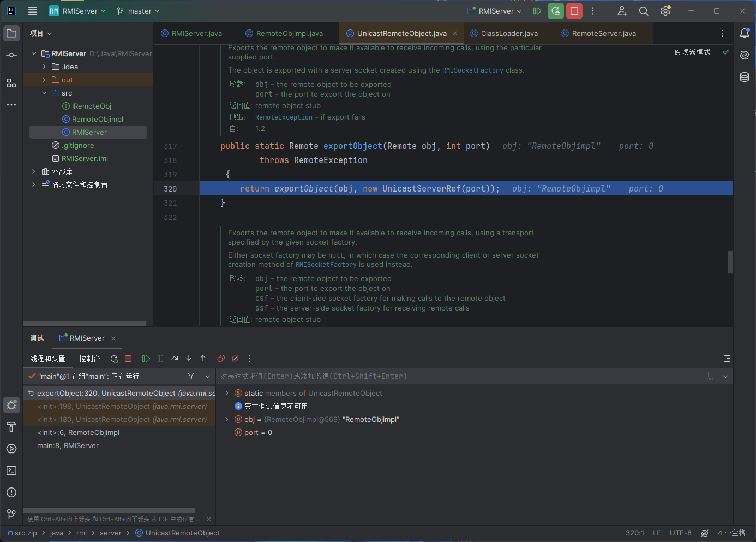This screenshot has height=542, width=756.
Task: Expand static members of UnicastRemoteObject
Action: point(227,393)
